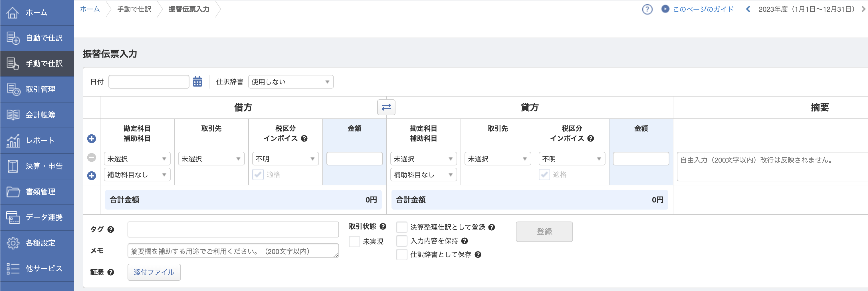
Task: Check the 未実現 checkbox
Action: 354,241
